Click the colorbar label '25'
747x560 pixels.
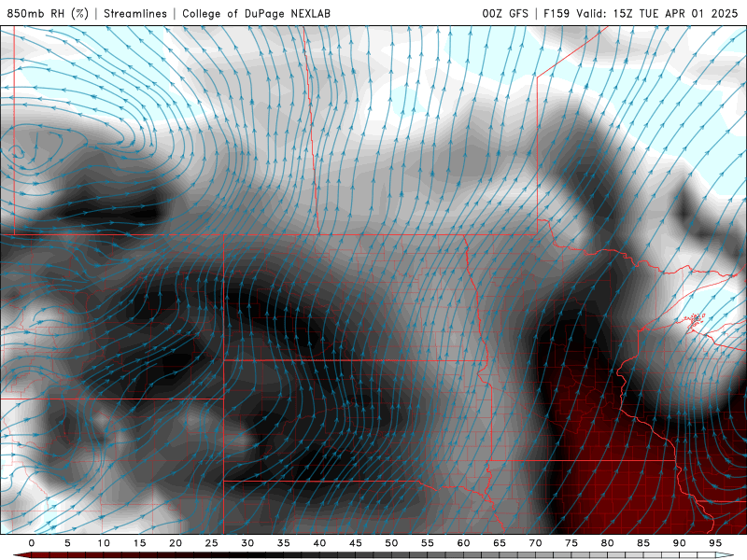(x=212, y=543)
